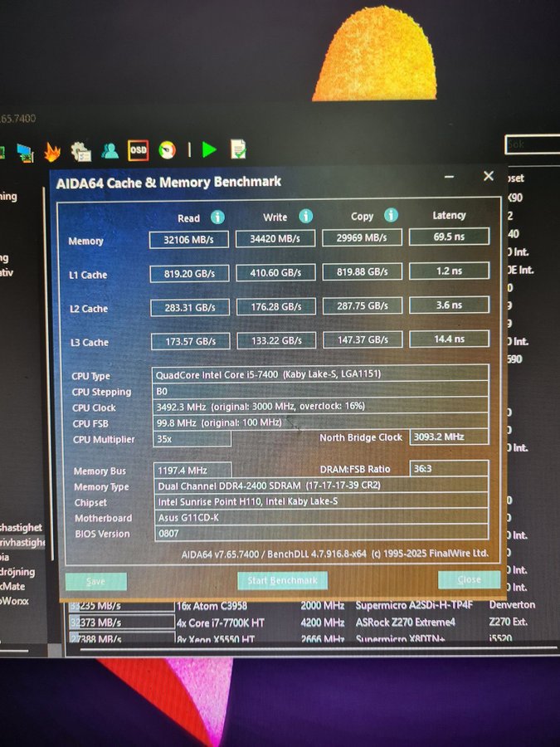Select the L3 Cache write value 133.22 GB/s

click(276, 340)
